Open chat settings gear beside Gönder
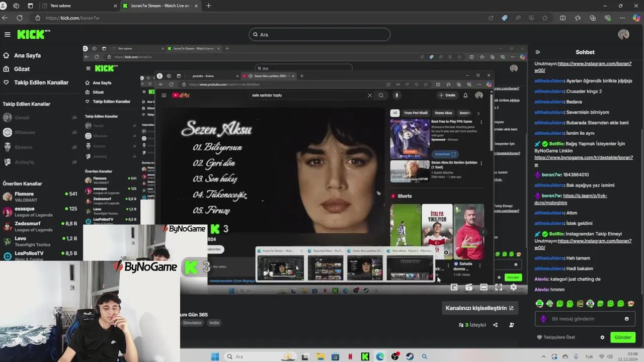 tap(602, 337)
